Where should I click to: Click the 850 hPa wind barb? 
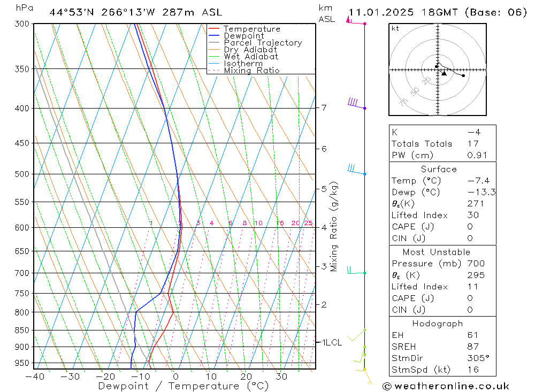tap(356, 335)
